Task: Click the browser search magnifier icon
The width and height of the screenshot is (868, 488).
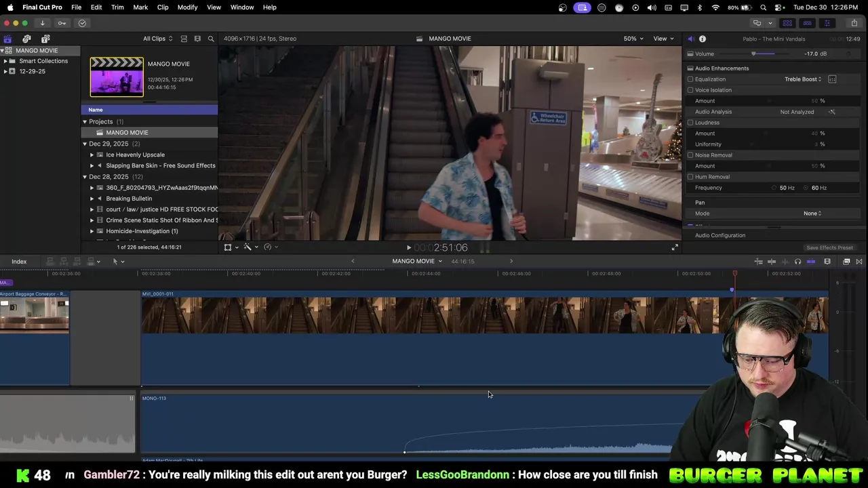Action: point(211,39)
